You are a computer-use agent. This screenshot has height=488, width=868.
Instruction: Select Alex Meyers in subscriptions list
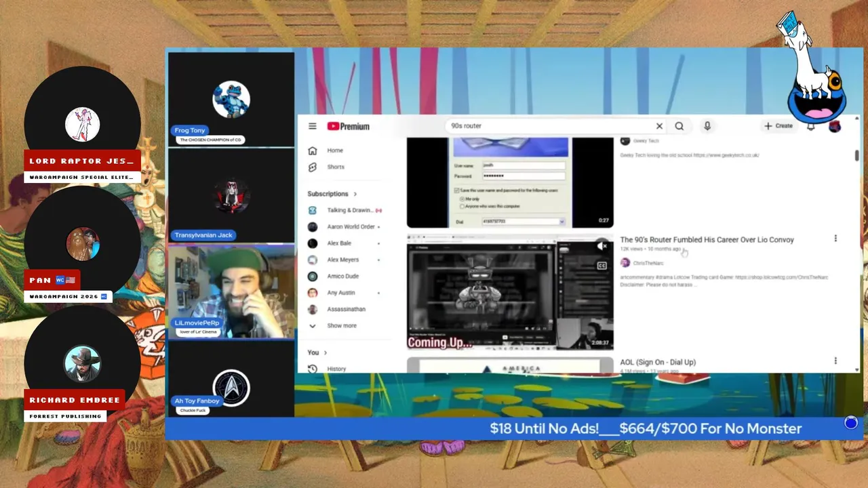tap(342, 260)
